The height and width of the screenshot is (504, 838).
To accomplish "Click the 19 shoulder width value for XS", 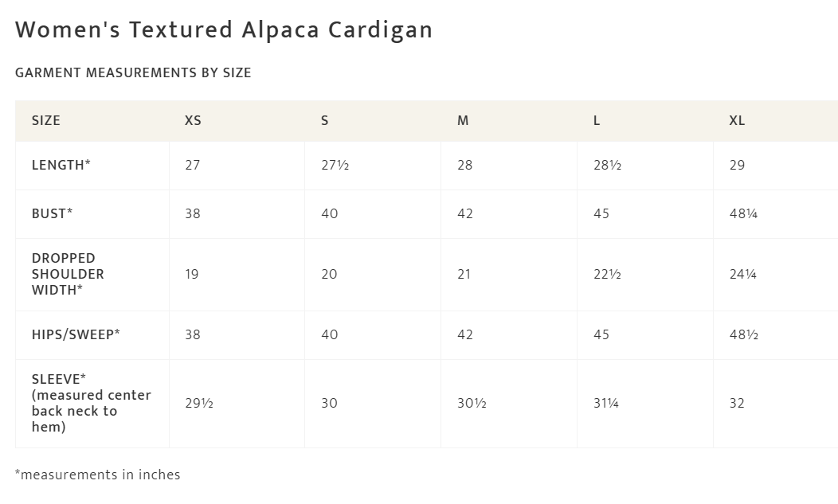I will pos(193,274).
